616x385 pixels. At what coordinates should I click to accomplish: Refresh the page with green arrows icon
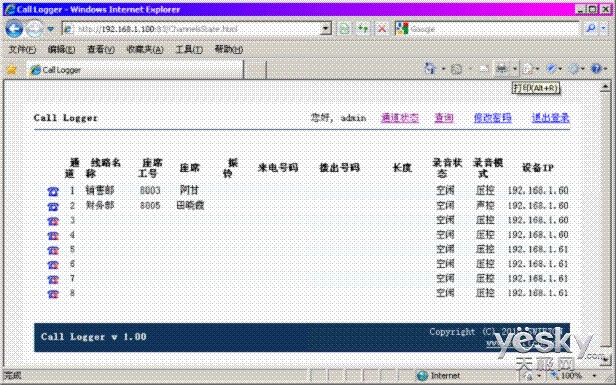coord(363,29)
